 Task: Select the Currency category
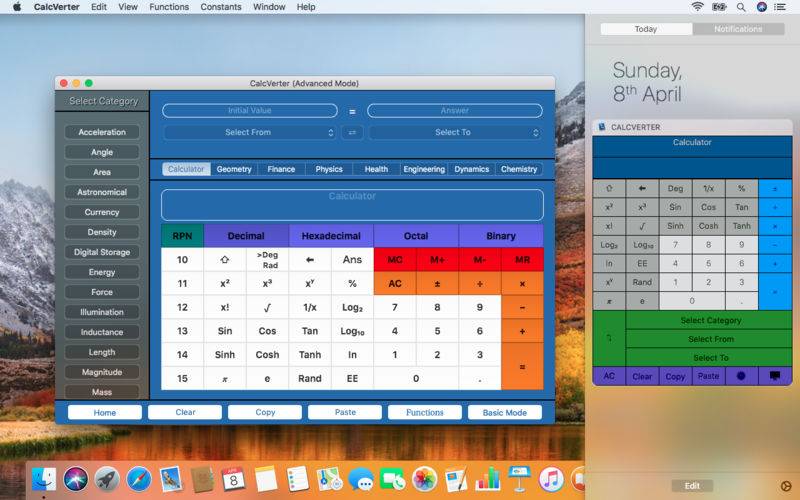(102, 212)
